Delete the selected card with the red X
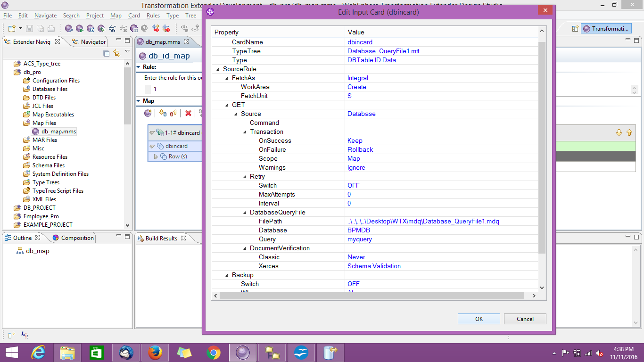Viewport: 644px width, 362px height. tap(188, 113)
